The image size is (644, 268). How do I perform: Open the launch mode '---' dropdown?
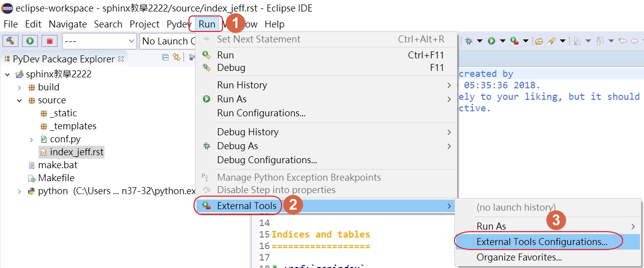pos(99,41)
